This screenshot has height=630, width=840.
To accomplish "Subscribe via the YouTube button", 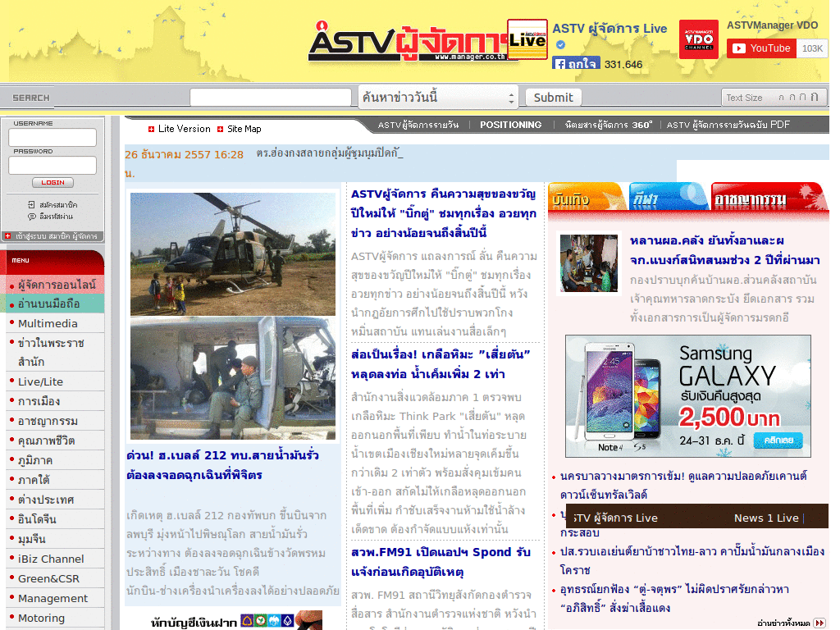I will tap(761, 48).
